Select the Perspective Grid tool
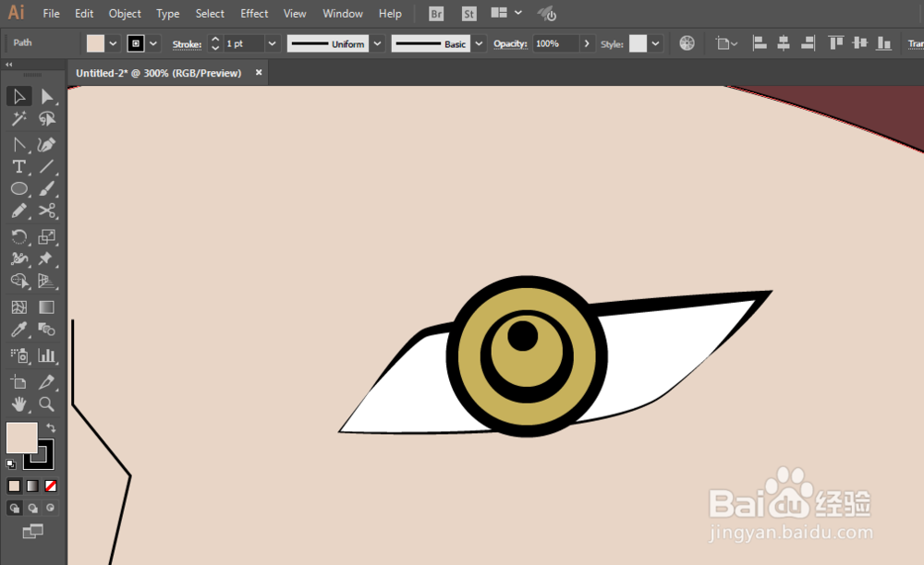924x565 pixels. pos(46,281)
